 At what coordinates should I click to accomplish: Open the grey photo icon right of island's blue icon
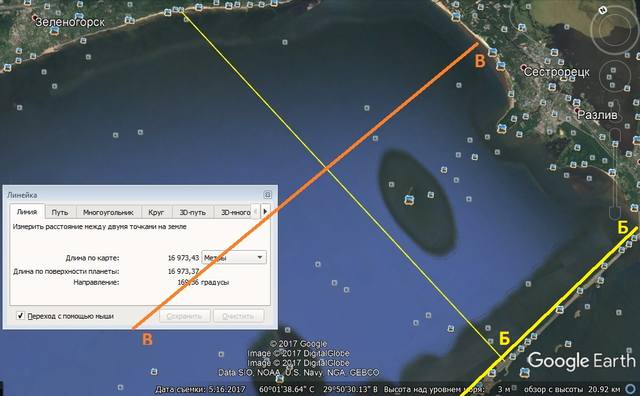(x=431, y=195)
